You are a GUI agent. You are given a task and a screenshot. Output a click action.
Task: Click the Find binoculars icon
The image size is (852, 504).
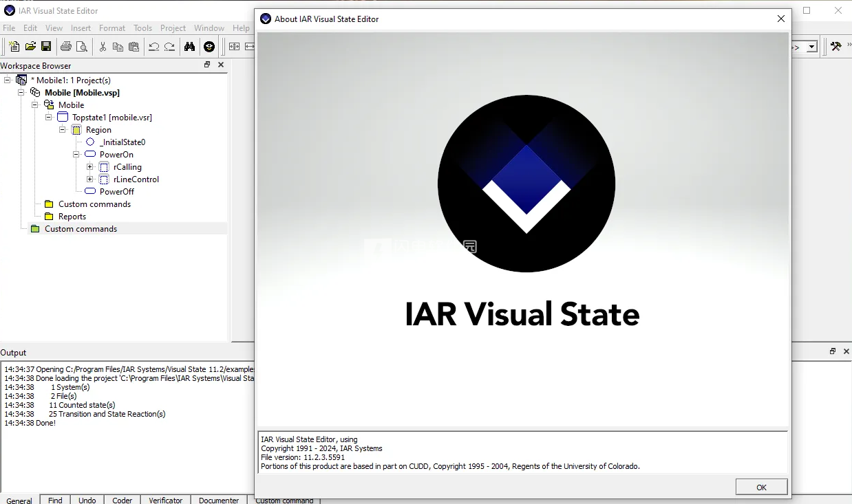click(x=189, y=47)
